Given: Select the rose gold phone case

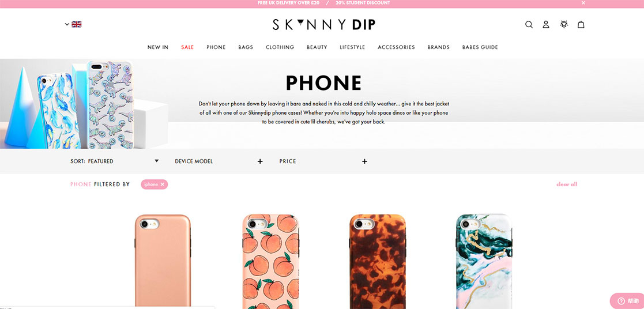Looking at the screenshot, I should 163,261.
